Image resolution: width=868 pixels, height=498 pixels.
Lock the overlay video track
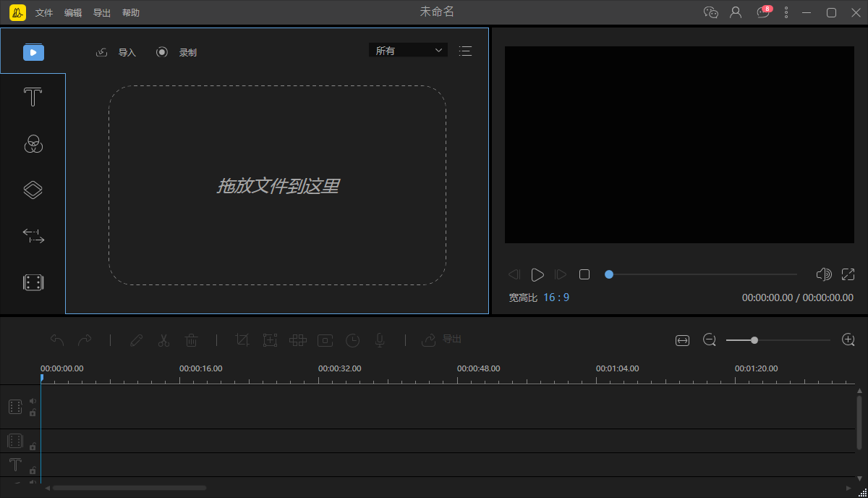pyautogui.click(x=33, y=447)
